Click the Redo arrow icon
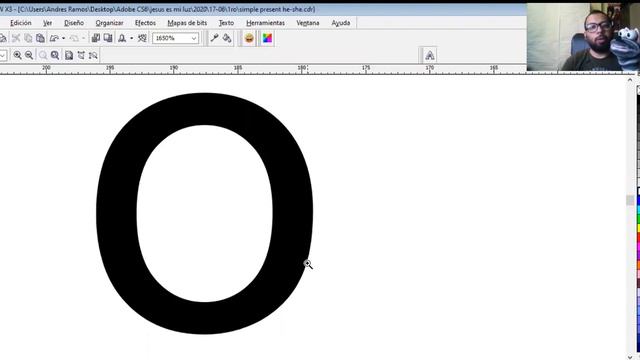The image size is (640, 360). [74, 38]
